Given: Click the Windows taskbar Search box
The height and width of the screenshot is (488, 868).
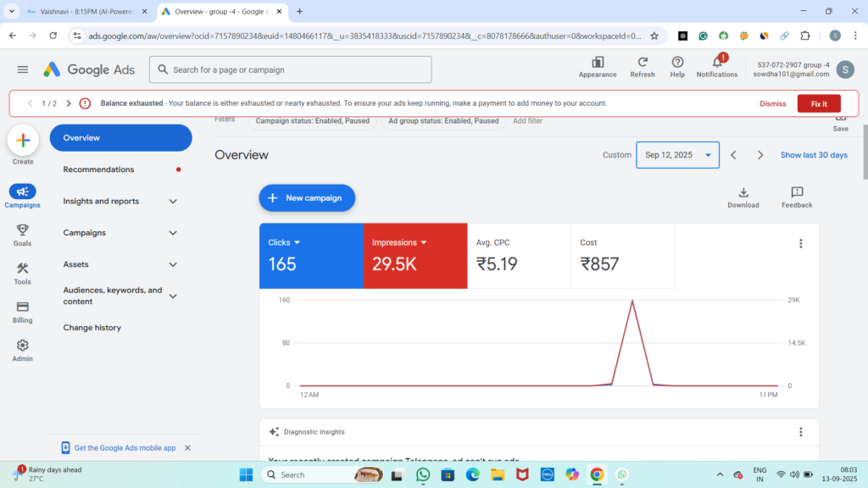Looking at the screenshot, I should (x=323, y=474).
